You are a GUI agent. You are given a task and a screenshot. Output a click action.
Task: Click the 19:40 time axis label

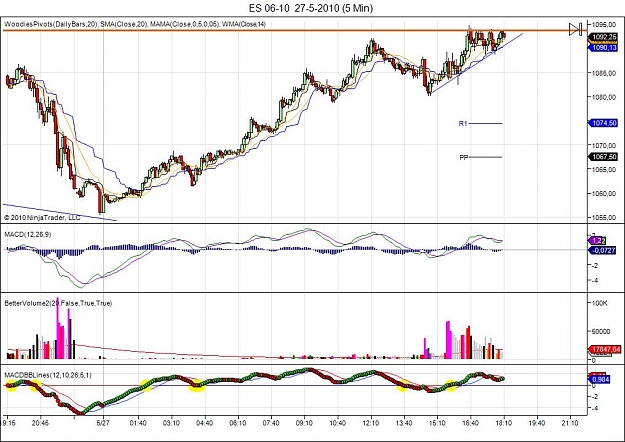pyautogui.click(x=537, y=423)
